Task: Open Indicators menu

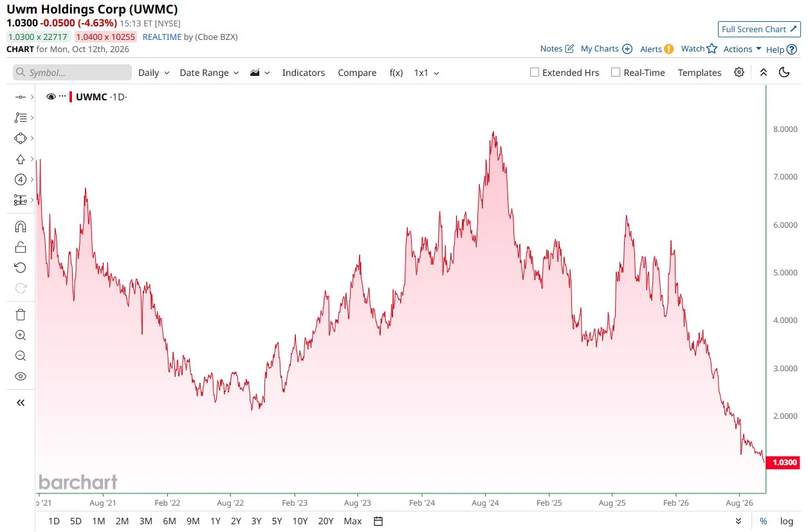Action: click(x=304, y=73)
